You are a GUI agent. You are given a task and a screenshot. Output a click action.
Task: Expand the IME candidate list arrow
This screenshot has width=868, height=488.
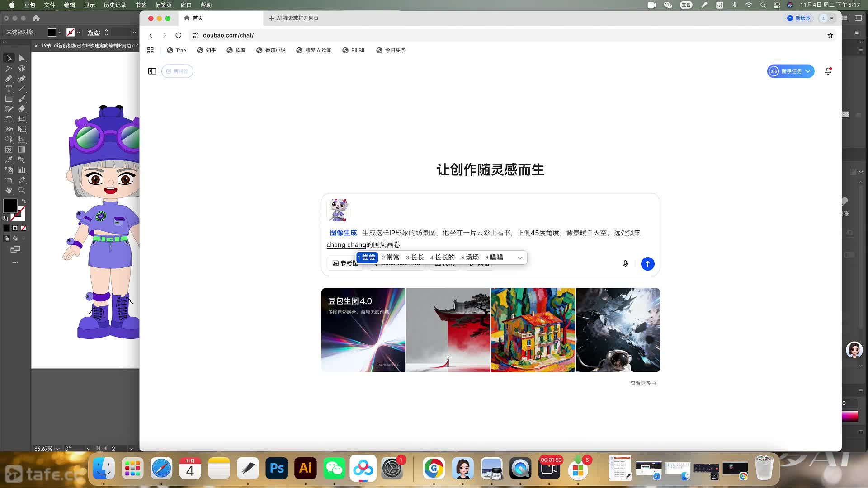[520, 258]
